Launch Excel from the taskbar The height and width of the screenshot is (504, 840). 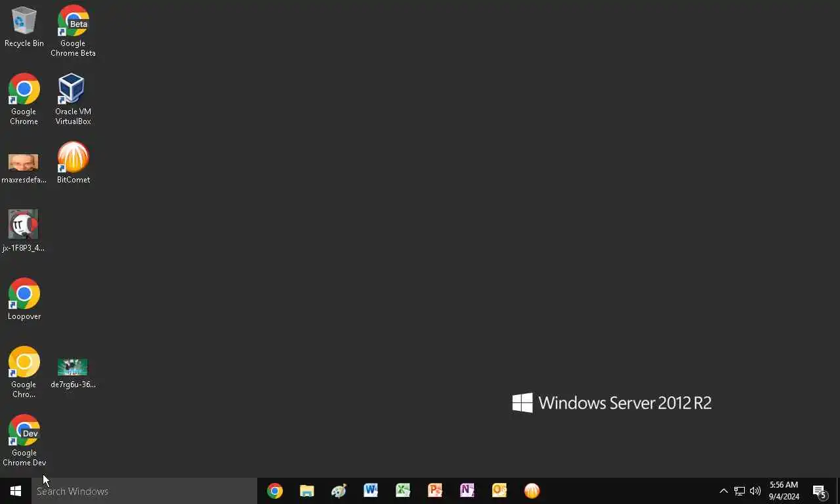[403, 491]
